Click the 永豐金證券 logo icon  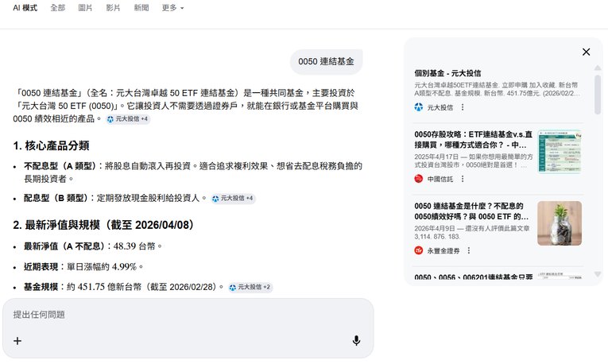(x=418, y=250)
